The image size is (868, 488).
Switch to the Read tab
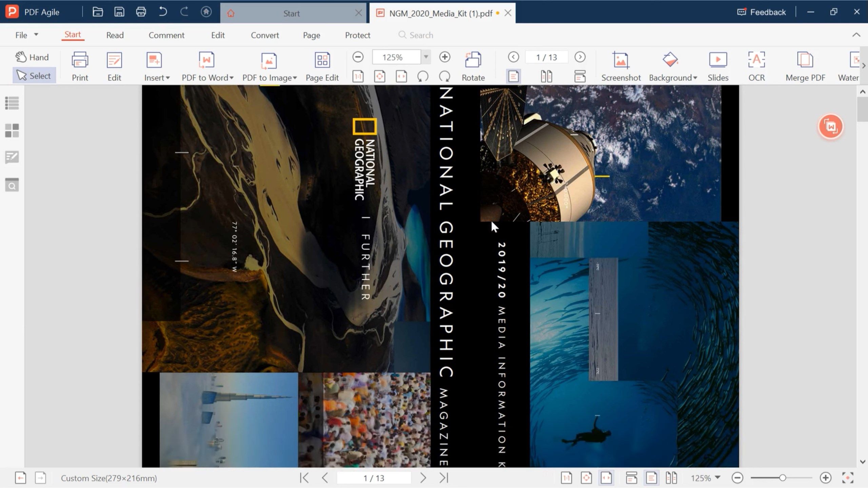click(115, 35)
